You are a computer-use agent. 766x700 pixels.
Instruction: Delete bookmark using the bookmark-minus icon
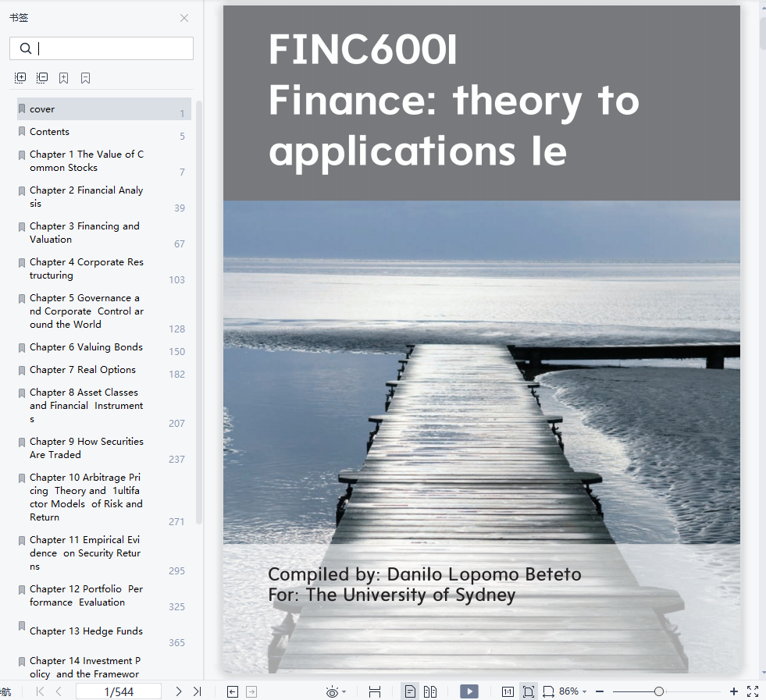click(x=85, y=78)
